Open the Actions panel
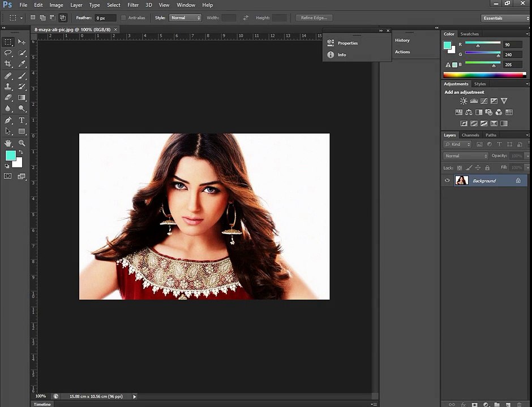This screenshot has width=532, height=407. click(x=402, y=52)
